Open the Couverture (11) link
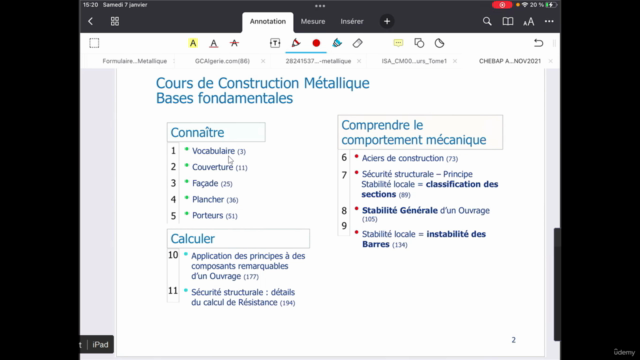Image resolution: width=640 pixels, height=360 pixels. pos(220,167)
